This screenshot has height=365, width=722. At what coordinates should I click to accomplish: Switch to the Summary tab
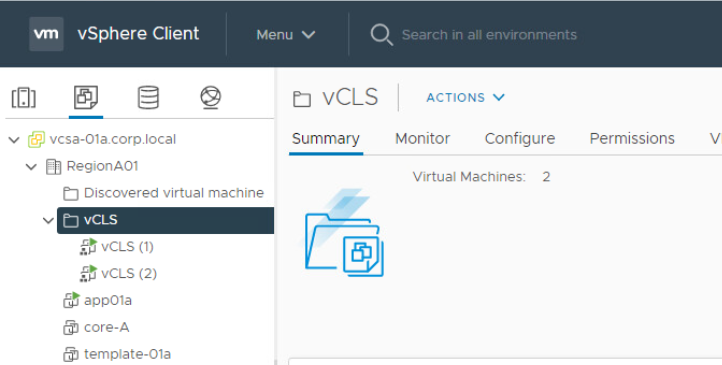coord(326,139)
